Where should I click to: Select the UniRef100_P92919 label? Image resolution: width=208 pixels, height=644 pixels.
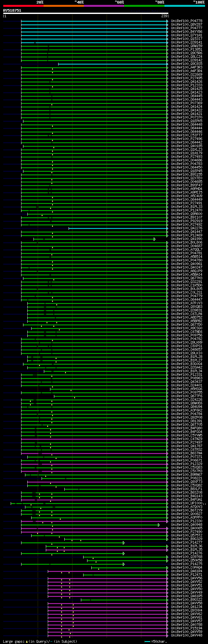[187, 221]
